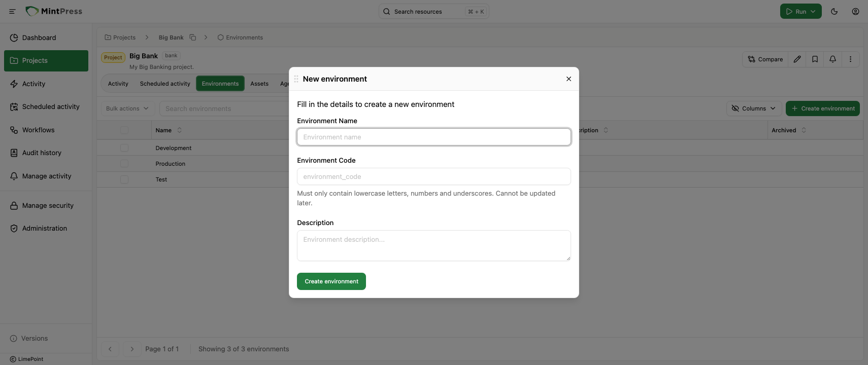Click the yellow Project badge

point(113,57)
